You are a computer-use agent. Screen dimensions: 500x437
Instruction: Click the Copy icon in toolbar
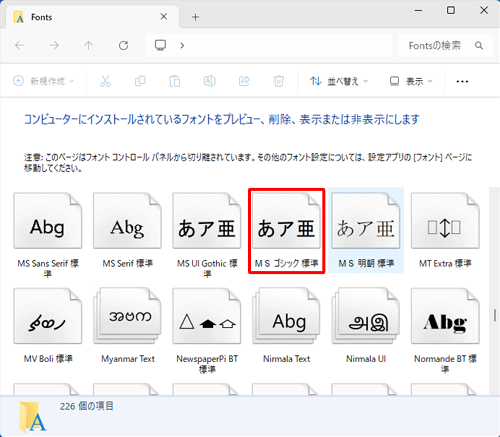(x=140, y=81)
